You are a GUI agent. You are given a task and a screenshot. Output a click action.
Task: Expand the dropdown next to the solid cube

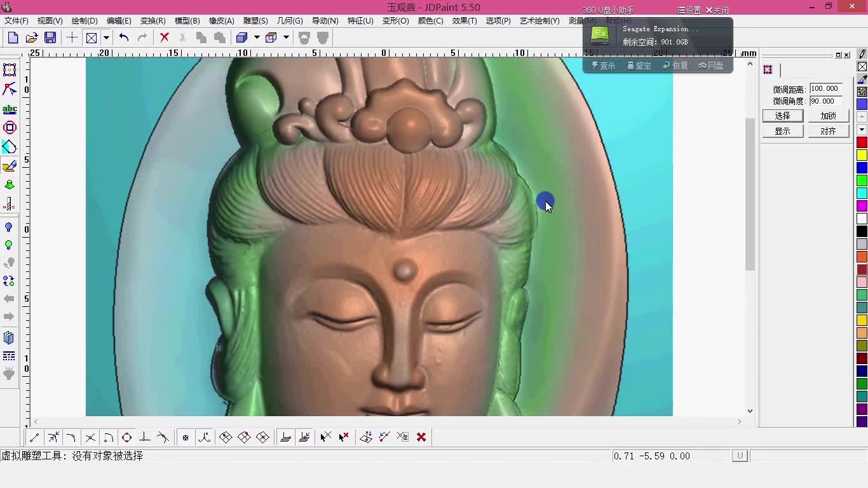click(x=257, y=37)
